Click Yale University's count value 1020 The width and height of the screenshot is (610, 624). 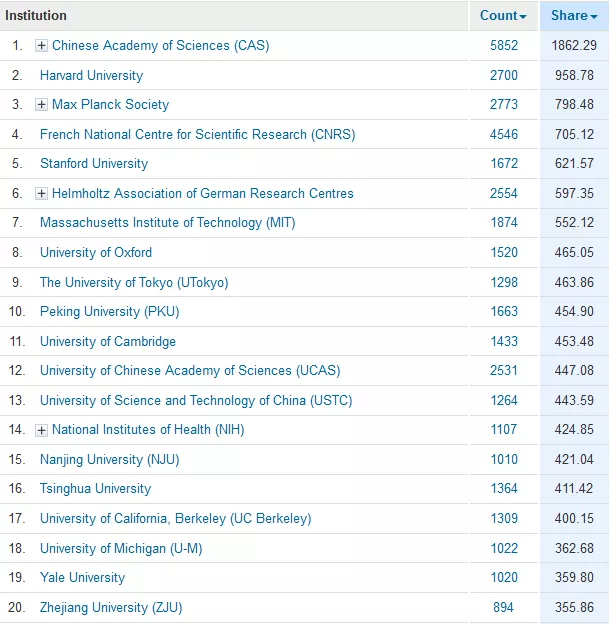click(x=503, y=578)
